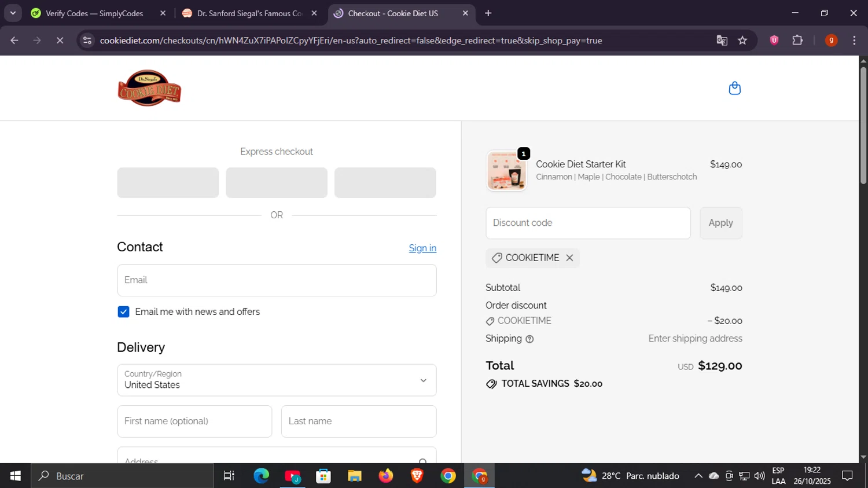Open the shopping bag cart icon
This screenshot has width=868, height=488.
point(734,88)
